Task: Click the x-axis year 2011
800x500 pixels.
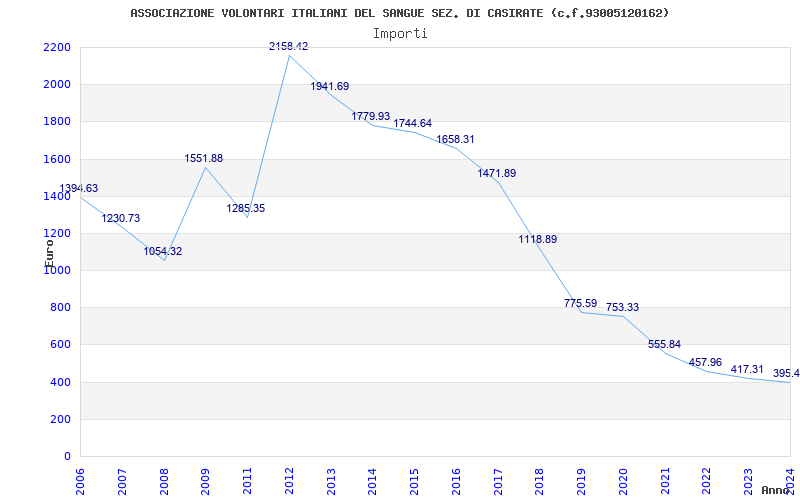Action: pyautogui.click(x=247, y=481)
